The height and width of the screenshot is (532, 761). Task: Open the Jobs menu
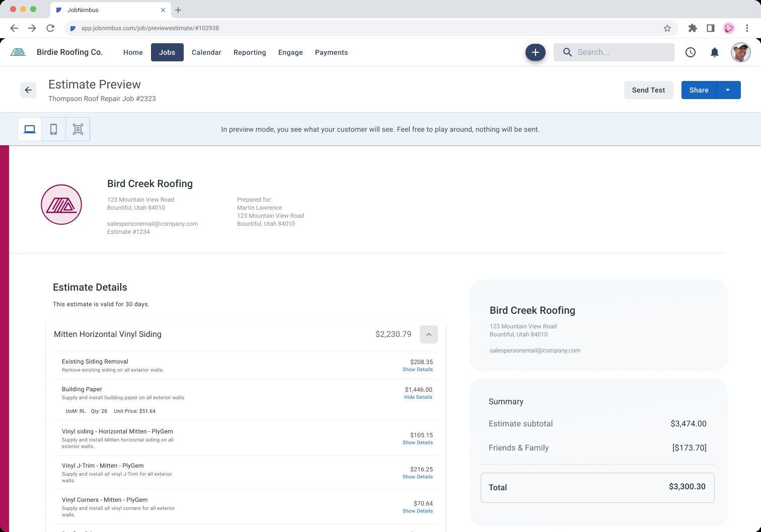pyautogui.click(x=167, y=52)
